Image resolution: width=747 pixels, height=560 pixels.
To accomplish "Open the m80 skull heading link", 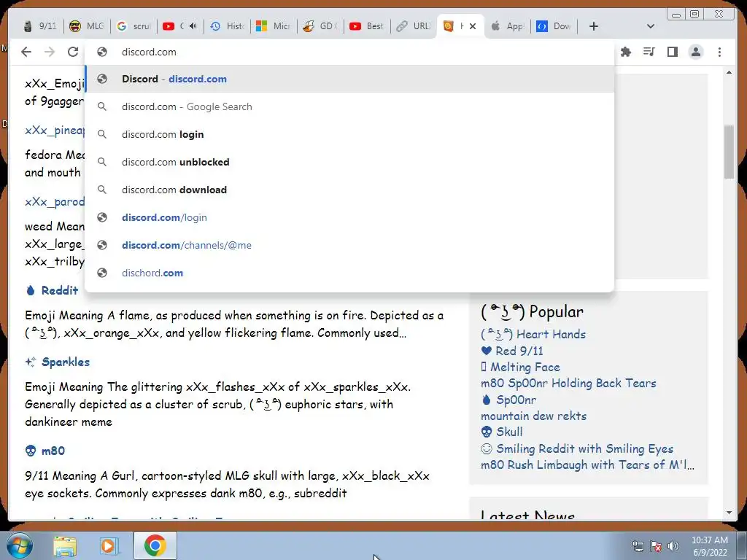I will click(x=53, y=451).
